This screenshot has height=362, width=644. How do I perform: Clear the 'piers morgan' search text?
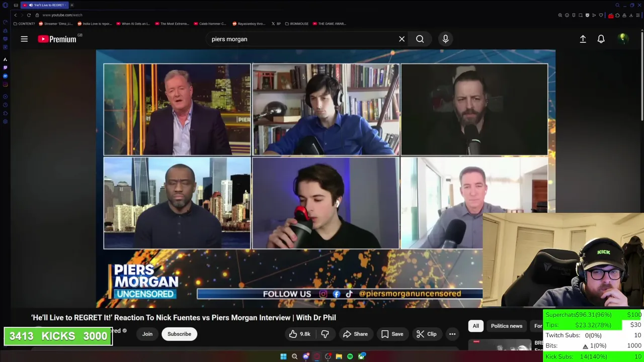[x=401, y=39]
